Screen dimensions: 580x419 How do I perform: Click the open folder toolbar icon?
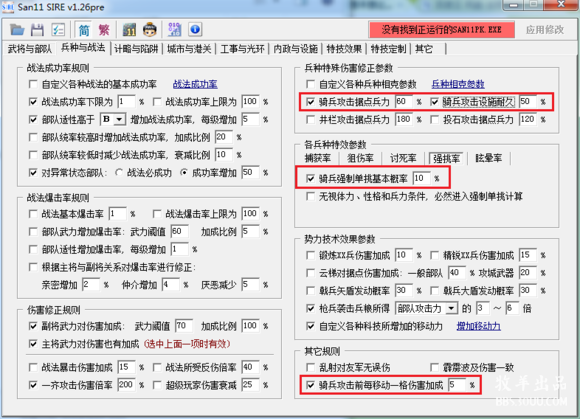[x=17, y=30]
